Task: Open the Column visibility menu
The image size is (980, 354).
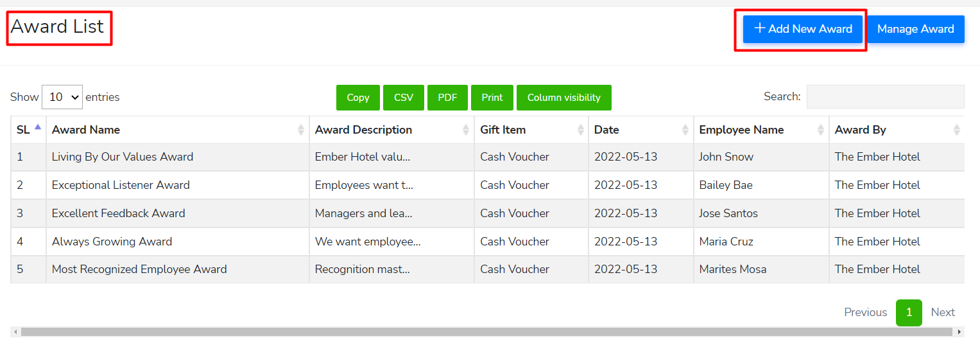Action: click(563, 98)
